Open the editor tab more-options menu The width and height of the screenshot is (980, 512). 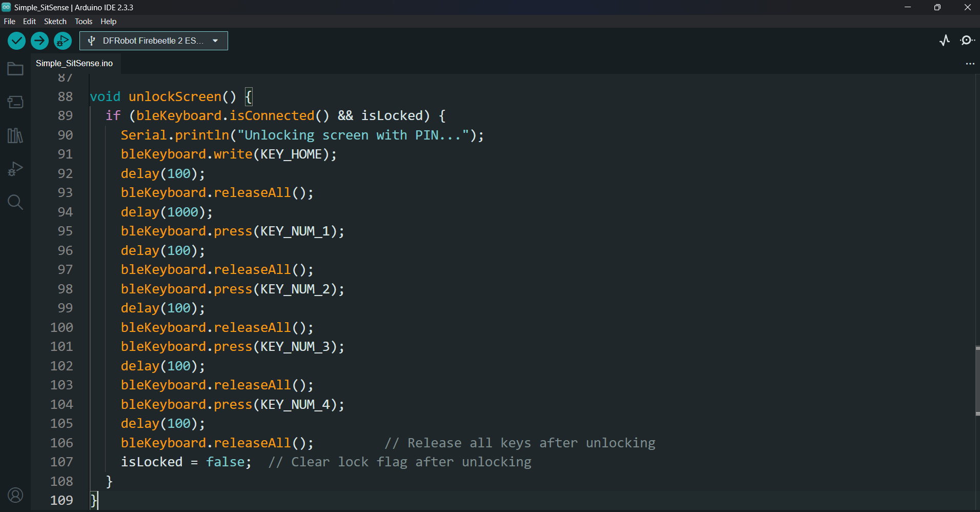(x=970, y=64)
